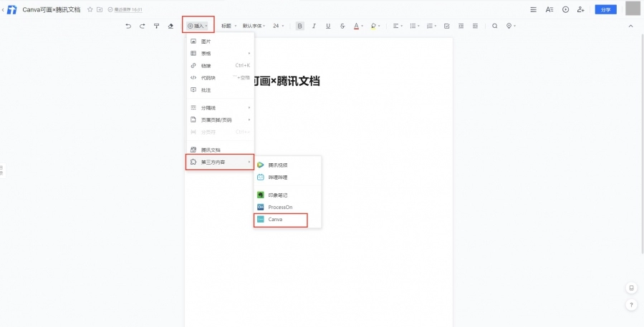The height and width of the screenshot is (327, 644).
Task: Toggle italic text style
Action: [314, 26]
